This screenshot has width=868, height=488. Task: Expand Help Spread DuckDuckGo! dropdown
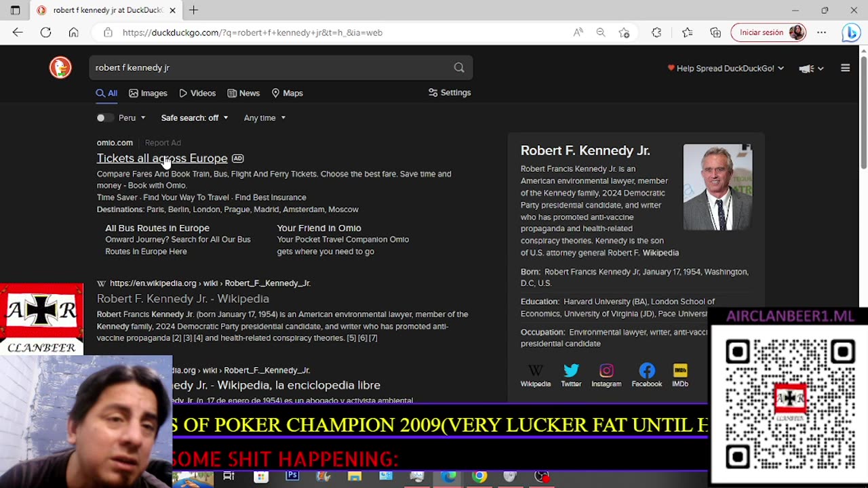(x=726, y=68)
